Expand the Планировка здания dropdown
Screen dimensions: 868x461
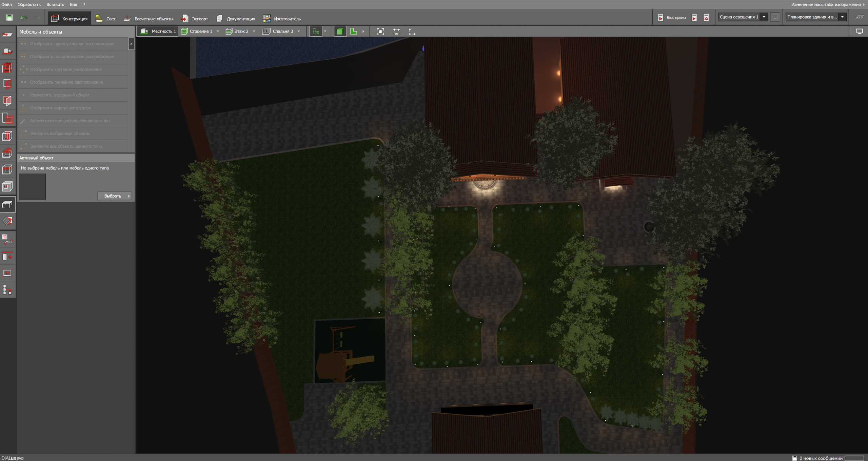coord(842,17)
